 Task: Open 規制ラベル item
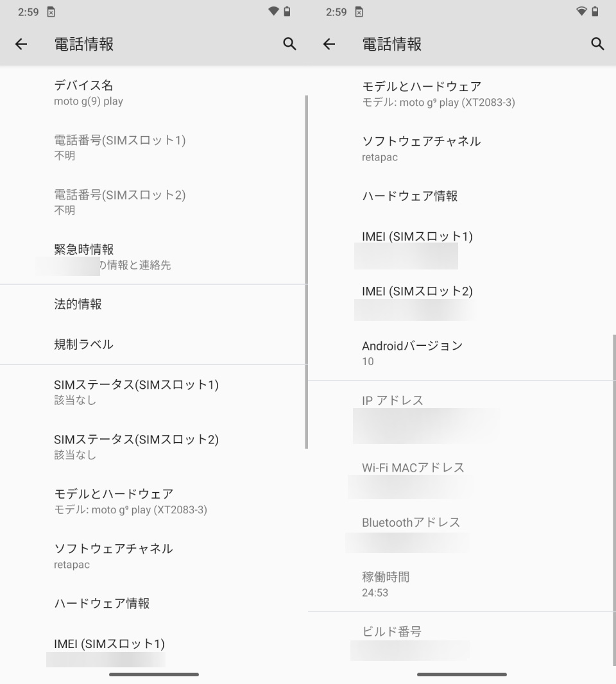click(153, 344)
